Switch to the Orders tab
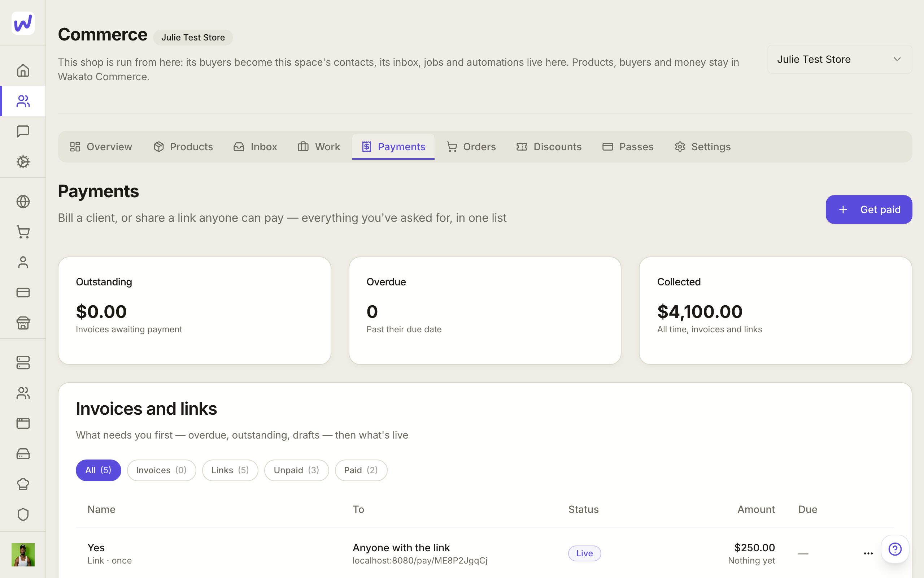The image size is (924, 578). 471,147
